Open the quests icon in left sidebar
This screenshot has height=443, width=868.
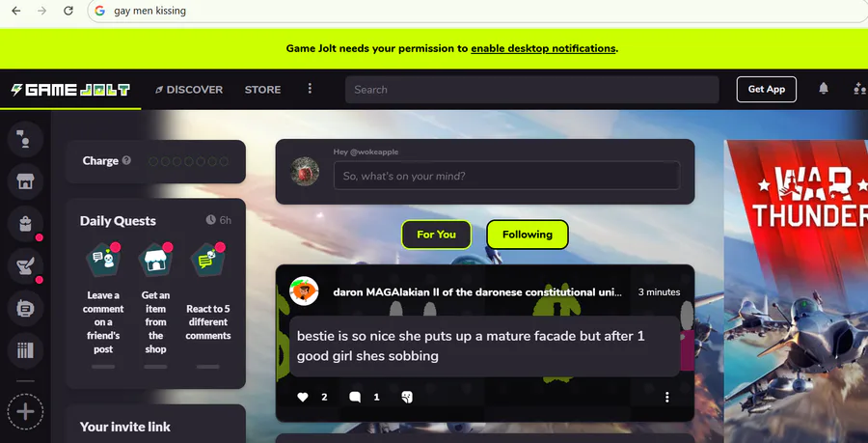25,265
